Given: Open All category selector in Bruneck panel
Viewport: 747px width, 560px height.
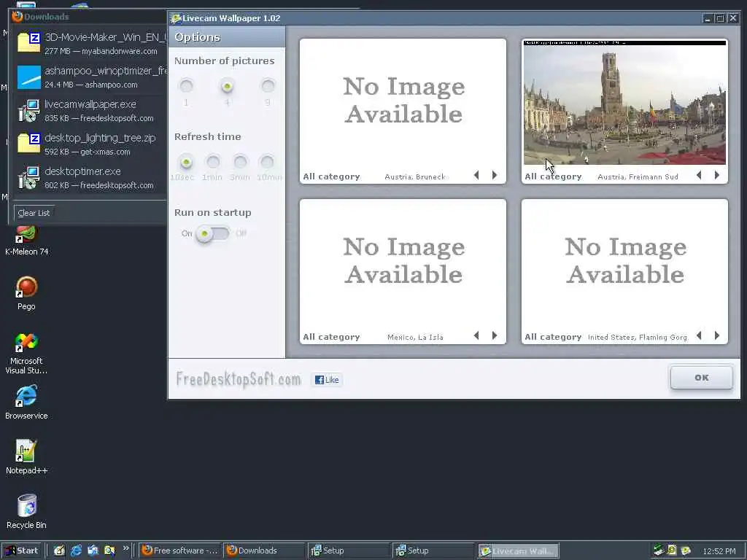Looking at the screenshot, I should point(332,176).
